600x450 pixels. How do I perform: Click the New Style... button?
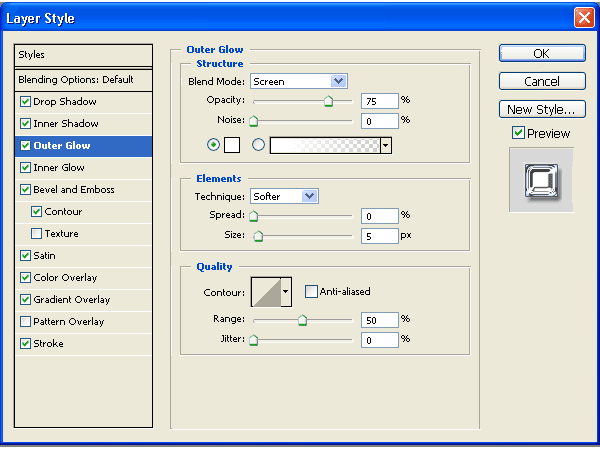tap(541, 109)
